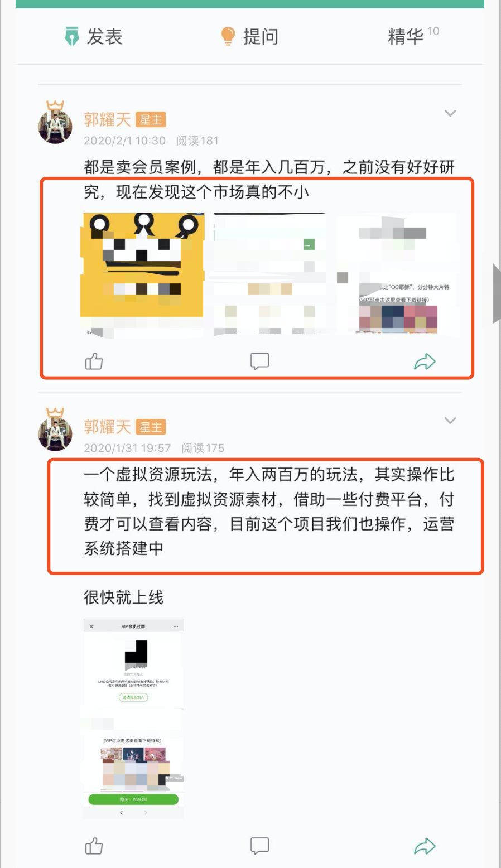Tap the pen icon beside 发表

coord(72,36)
